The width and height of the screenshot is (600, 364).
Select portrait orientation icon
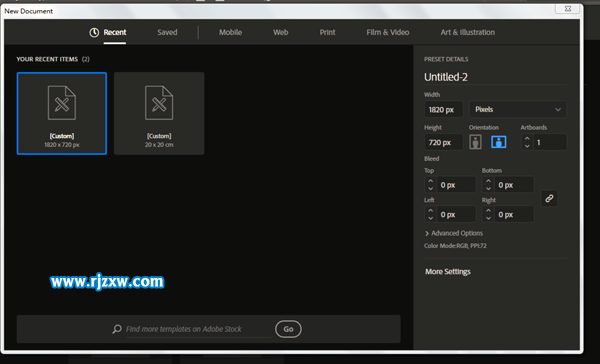(x=475, y=142)
